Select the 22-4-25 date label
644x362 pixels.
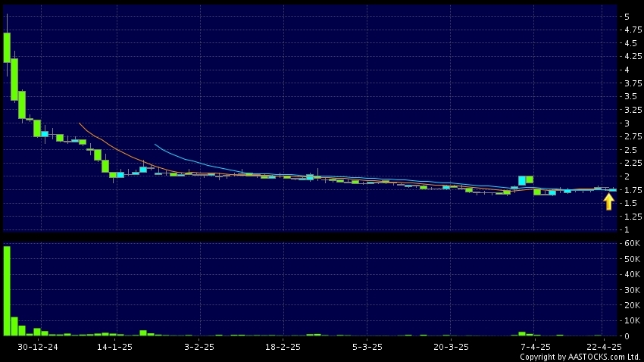pyautogui.click(x=604, y=347)
